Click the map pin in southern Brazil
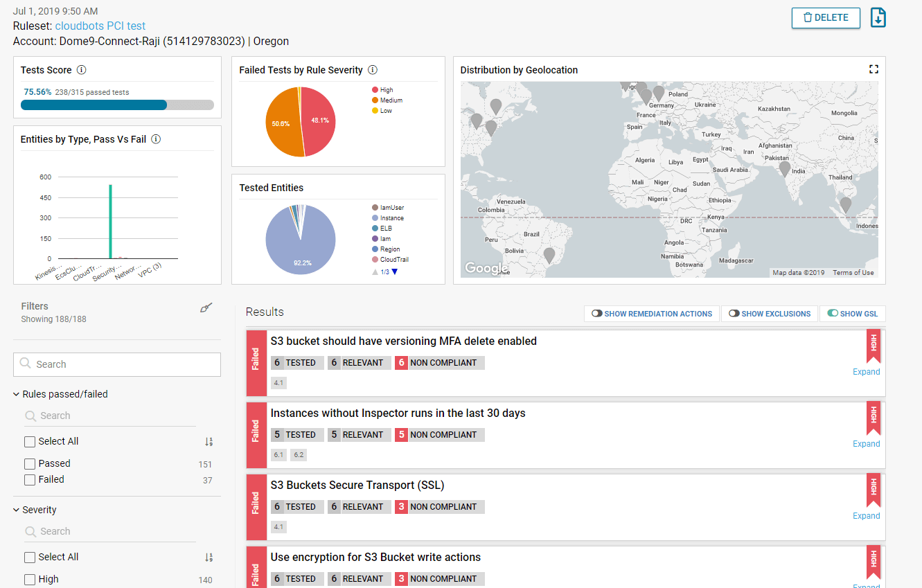This screenshot has width=922, height=588. coord(549,256)
